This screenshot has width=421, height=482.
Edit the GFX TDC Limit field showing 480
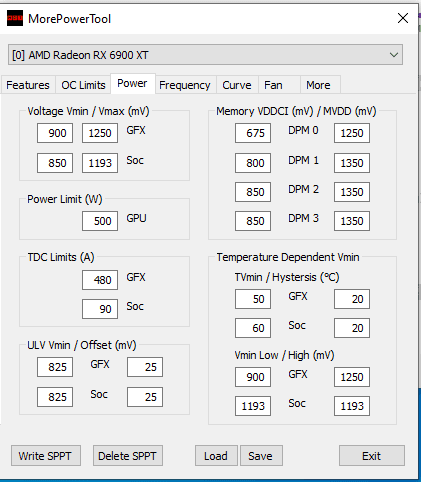[100, 280]
